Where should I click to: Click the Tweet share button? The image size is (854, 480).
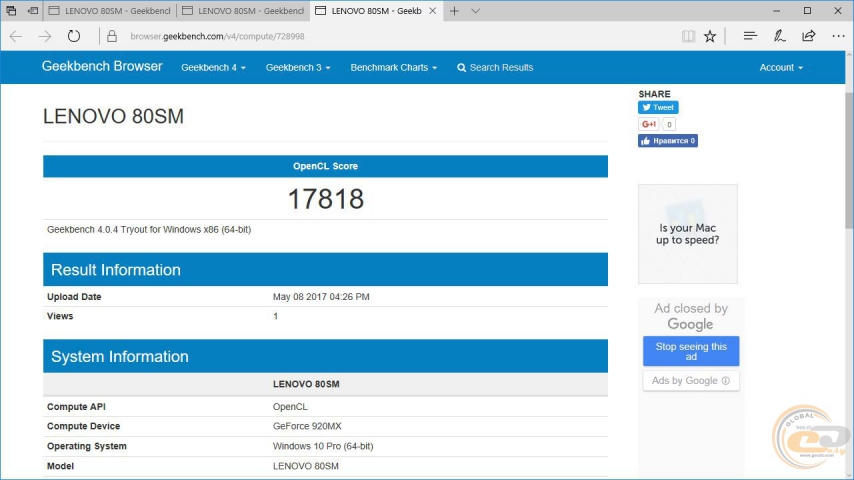point(658,107)
